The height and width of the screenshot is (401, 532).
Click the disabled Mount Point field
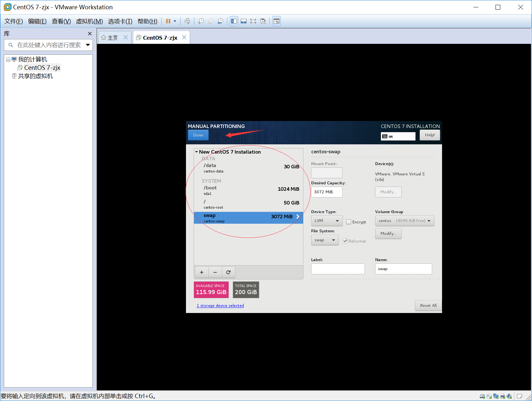coord(326,173)
